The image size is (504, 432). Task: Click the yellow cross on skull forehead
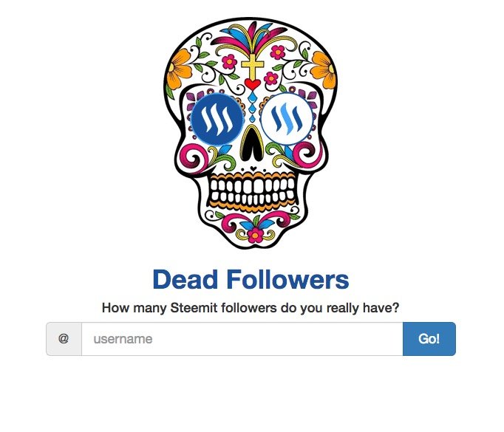[x=252, y=66]
